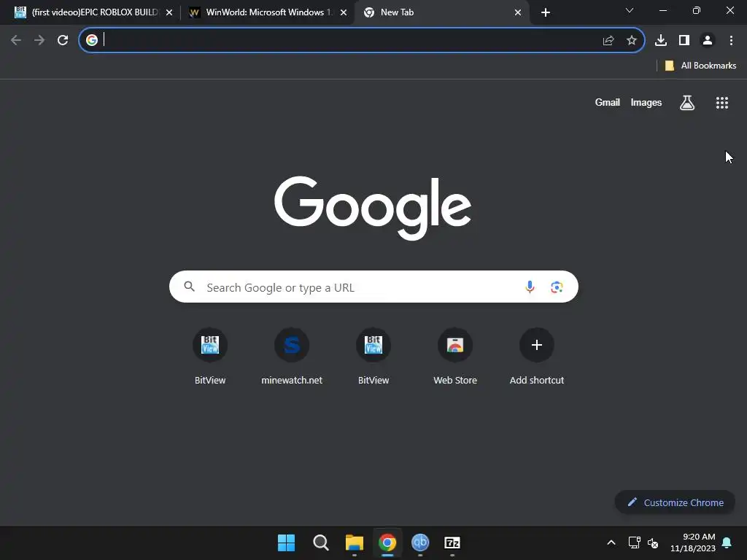This screenshot has height=560, width=747.
Task: Close the WinWorld tab
Action: (344, 12)
